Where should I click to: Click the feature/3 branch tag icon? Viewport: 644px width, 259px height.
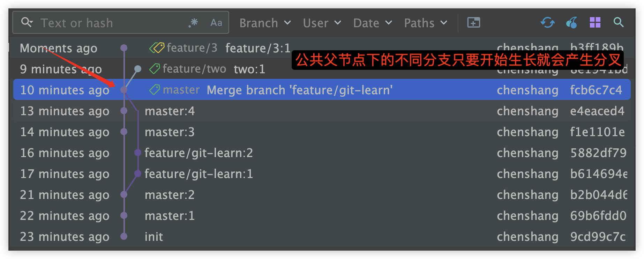click(157, 47)
